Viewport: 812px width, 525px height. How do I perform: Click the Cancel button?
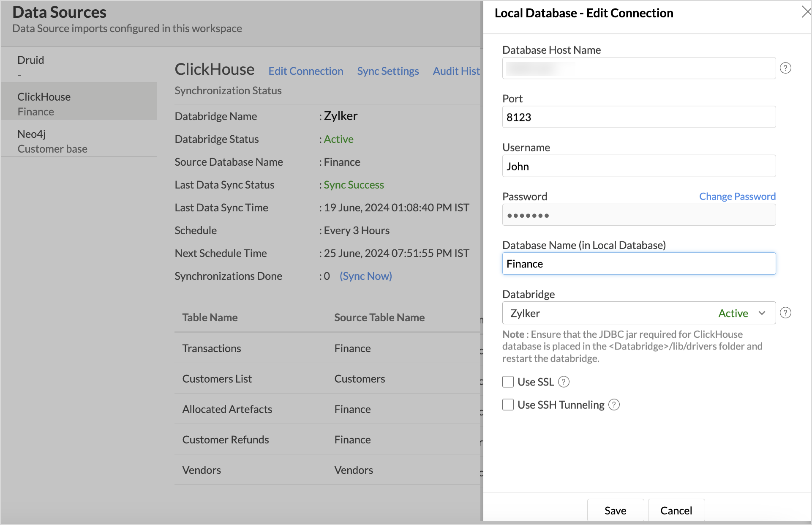coord(676,510)
